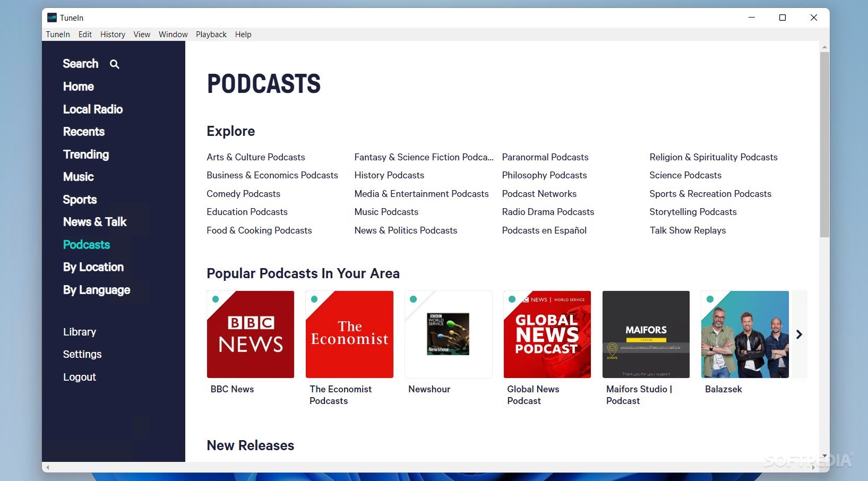Explore Sports & Recreation Podcasts
The image size is (868, 481).
pyautogui.click(x=710, y=194)
